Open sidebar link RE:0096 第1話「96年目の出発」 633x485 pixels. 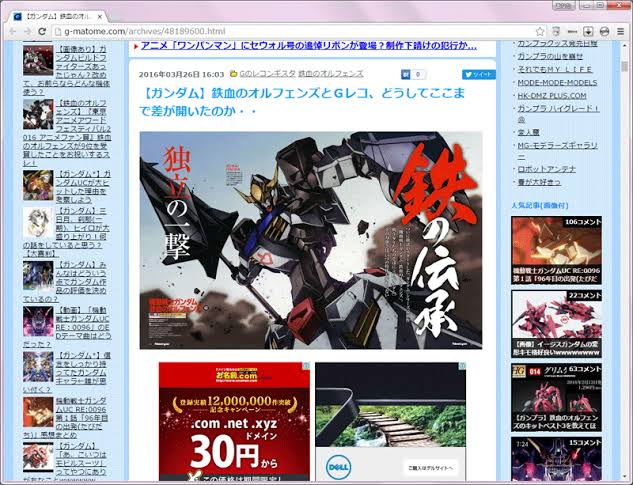tap(66, 418)
